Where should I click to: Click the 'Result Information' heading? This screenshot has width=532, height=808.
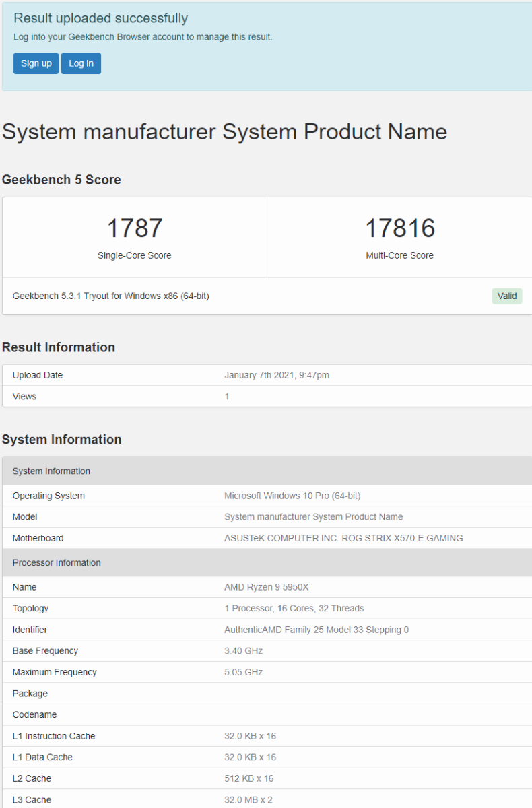(59, 347)
